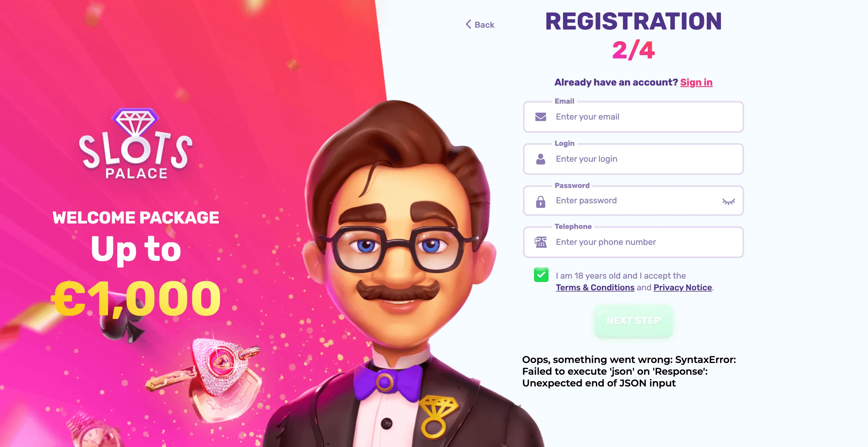Click the Back chevron arrow icon
The image size is (868, 447).
(468, 24)
